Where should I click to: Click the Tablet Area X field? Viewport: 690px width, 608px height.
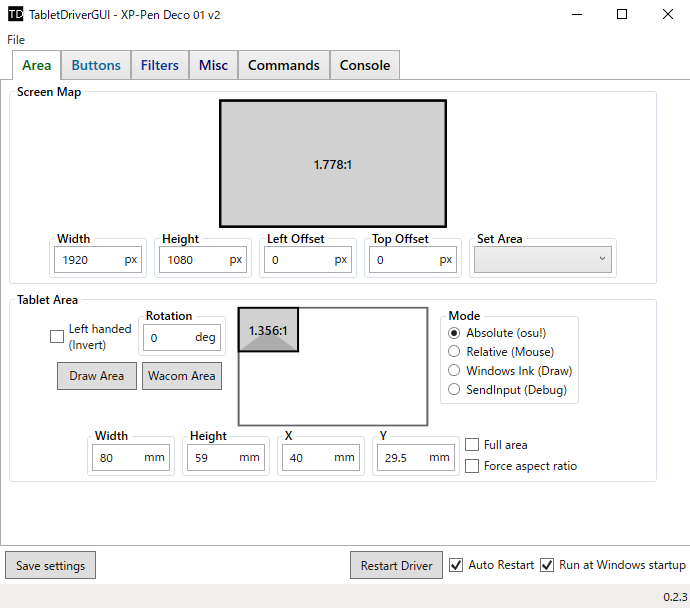321,458
